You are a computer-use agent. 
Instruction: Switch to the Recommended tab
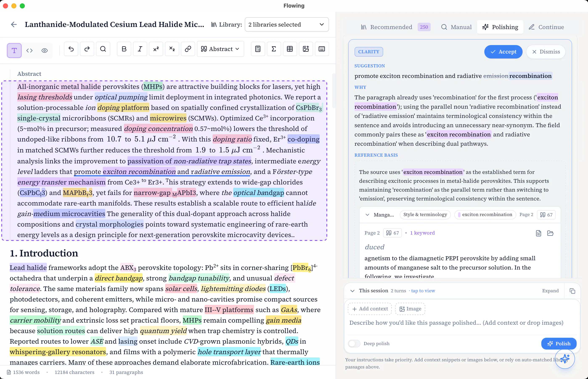click(x=396, y=27)
